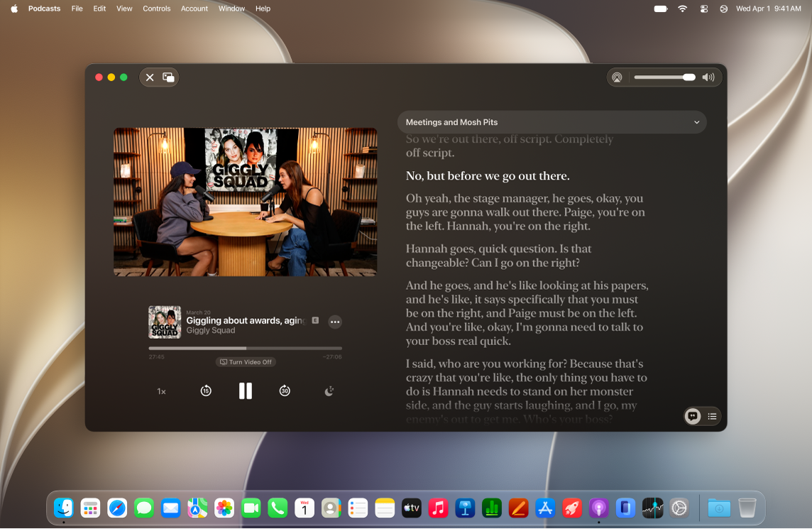Open the Help menu

(x=263, y=9)
